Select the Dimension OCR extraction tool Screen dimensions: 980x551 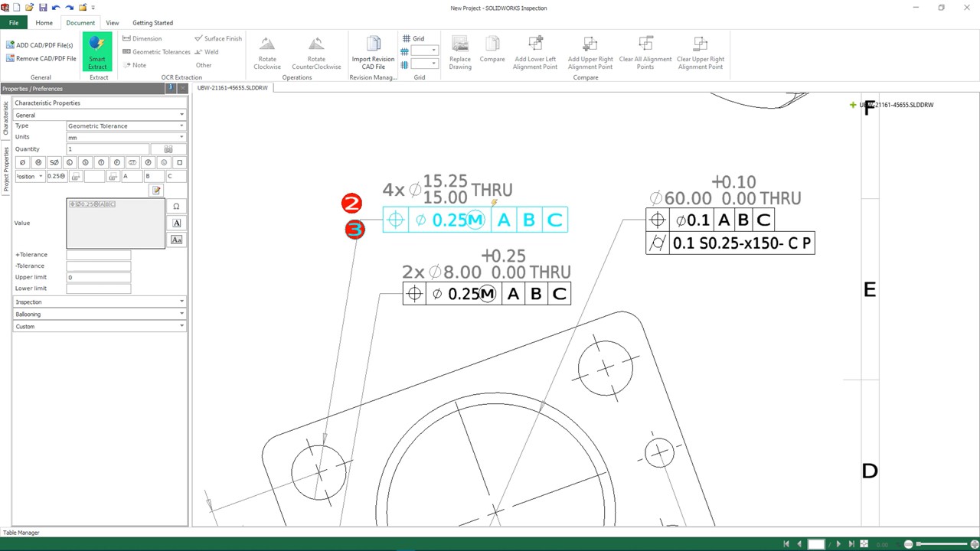142,38
